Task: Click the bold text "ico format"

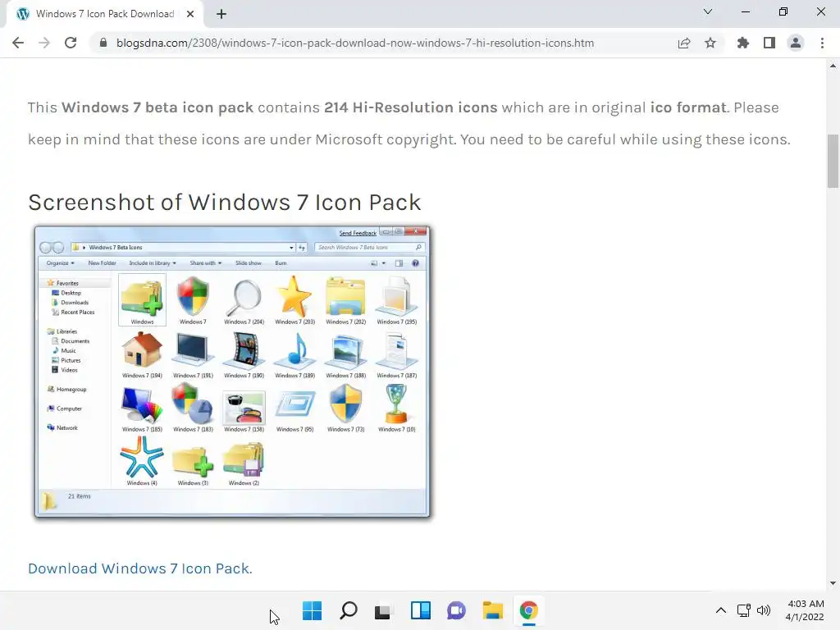Action: click(688, 107)
